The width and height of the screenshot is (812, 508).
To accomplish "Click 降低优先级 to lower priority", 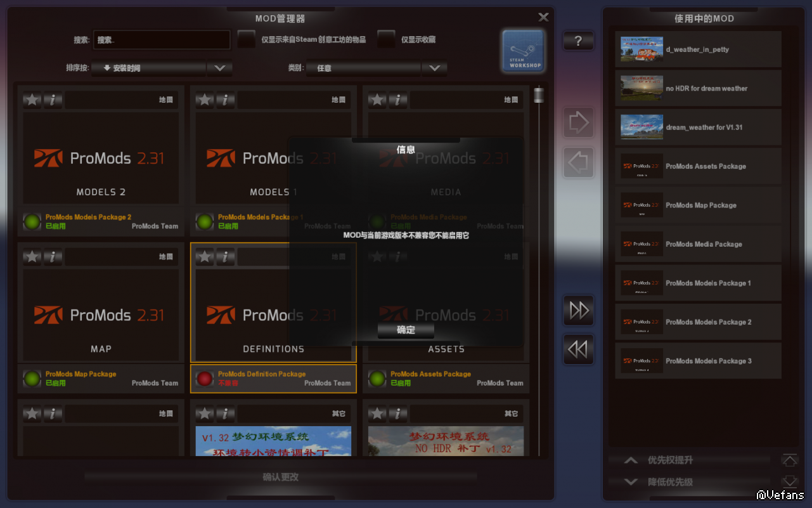I will click(x=670, y=482).
